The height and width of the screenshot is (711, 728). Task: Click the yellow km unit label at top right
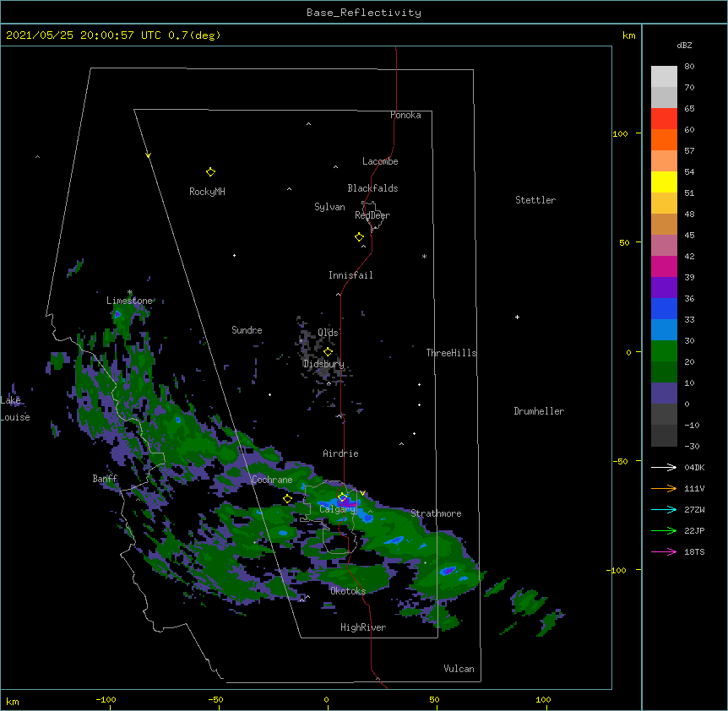coord(629,35)
